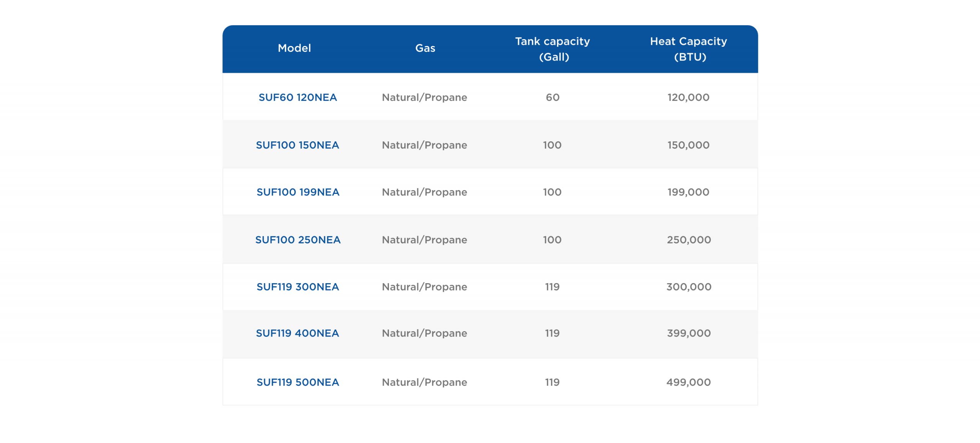Click the SUF100 199NEA model link
This screenshot has width=980, height=443.
pos(297,192)
